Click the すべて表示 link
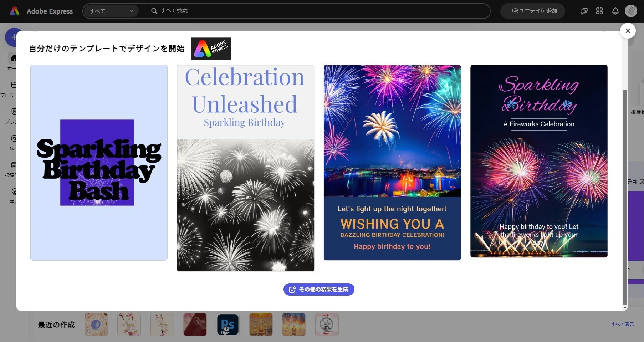Image resolution: width=644 pixels, height=342 pixels. (622, 324)
